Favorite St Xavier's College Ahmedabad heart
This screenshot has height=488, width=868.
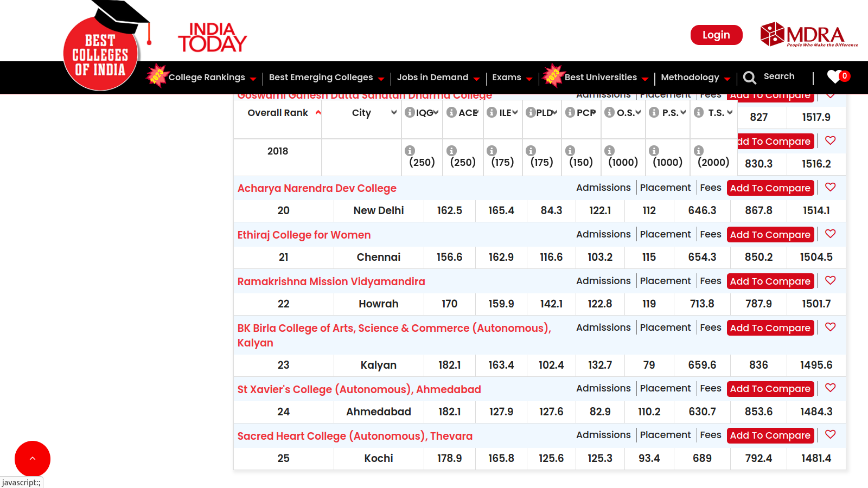[x=831, y=388]
